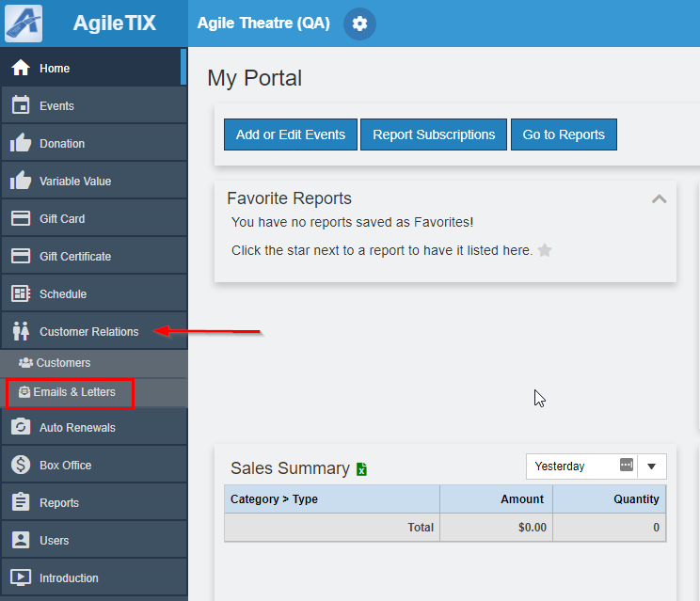Click the Category > Type column header

click(332, 498)
